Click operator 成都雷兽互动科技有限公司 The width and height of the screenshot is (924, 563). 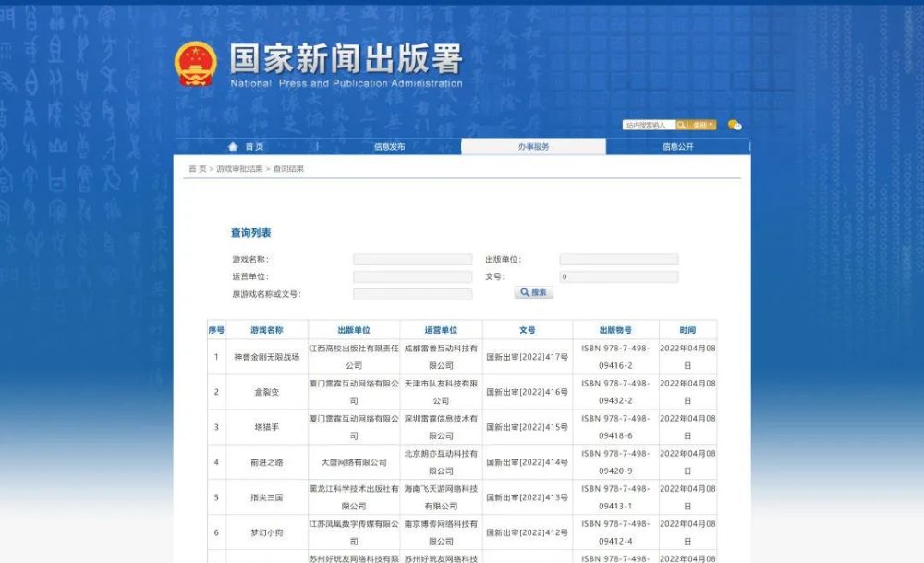pyautogui.click(x=441, y=357)
